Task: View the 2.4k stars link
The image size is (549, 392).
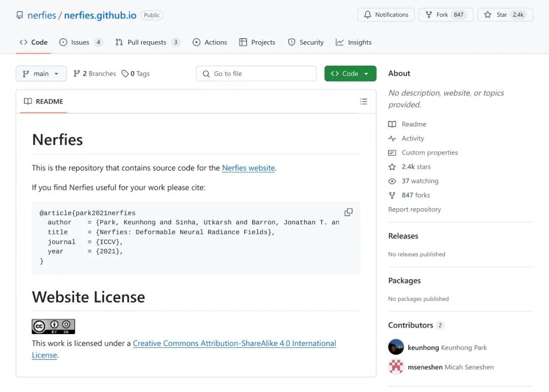Action: pos(410,167)
